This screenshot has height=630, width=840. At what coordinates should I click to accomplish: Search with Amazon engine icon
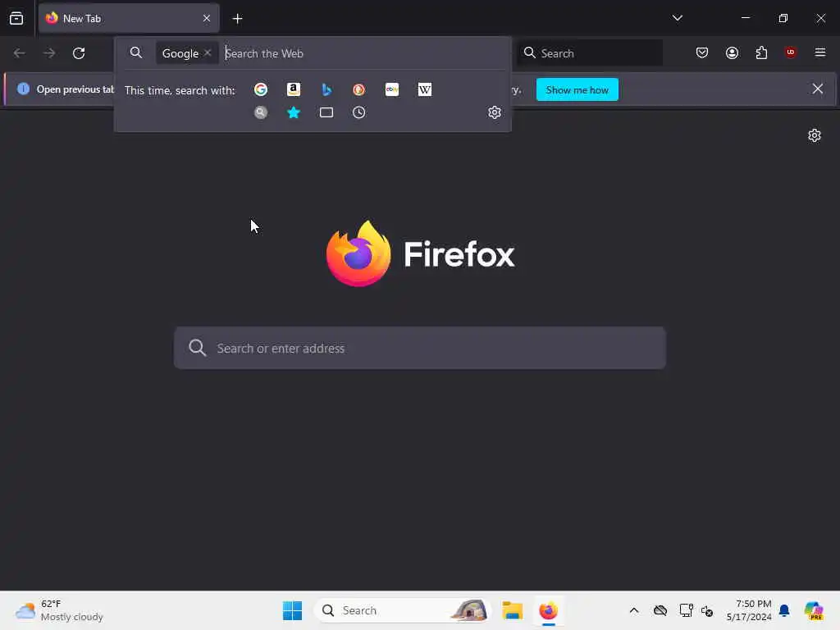tap(294, 89)
